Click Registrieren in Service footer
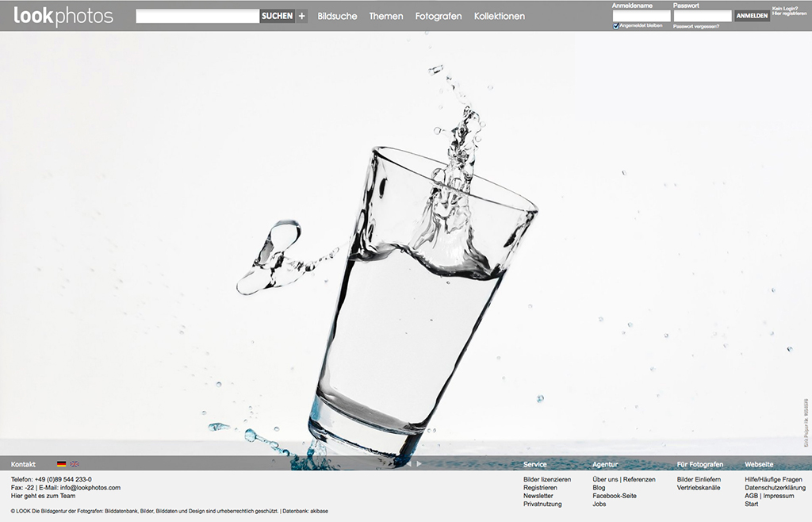Image resolution: width=812 pixels, height=522 pixels. click(540, 487)
